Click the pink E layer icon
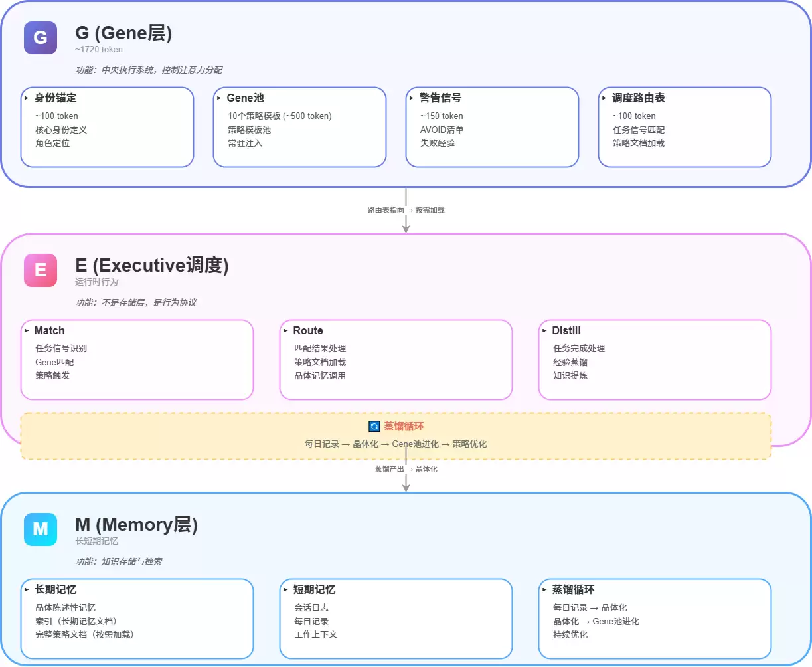 pyautogui.click(x=41, y=270)
